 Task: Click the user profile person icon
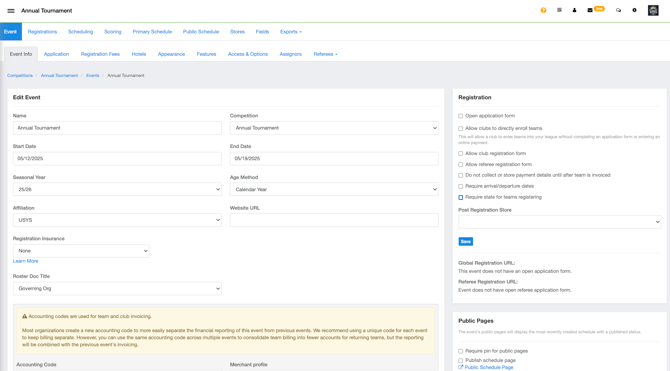click(x=574, y=10)
